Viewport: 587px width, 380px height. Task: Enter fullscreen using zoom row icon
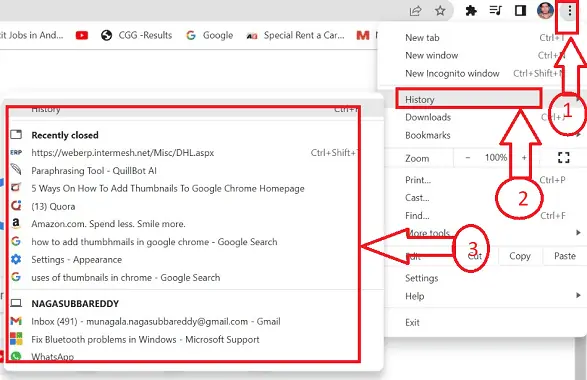pos(563,158)
